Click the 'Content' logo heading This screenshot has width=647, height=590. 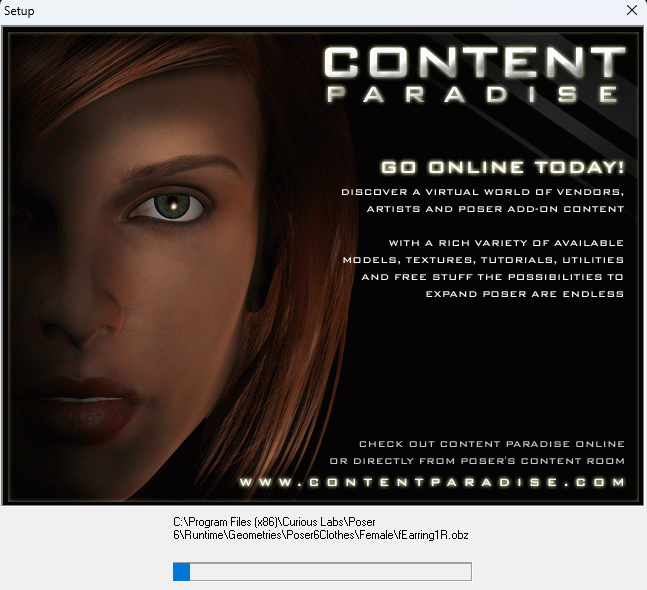[475, 62]
